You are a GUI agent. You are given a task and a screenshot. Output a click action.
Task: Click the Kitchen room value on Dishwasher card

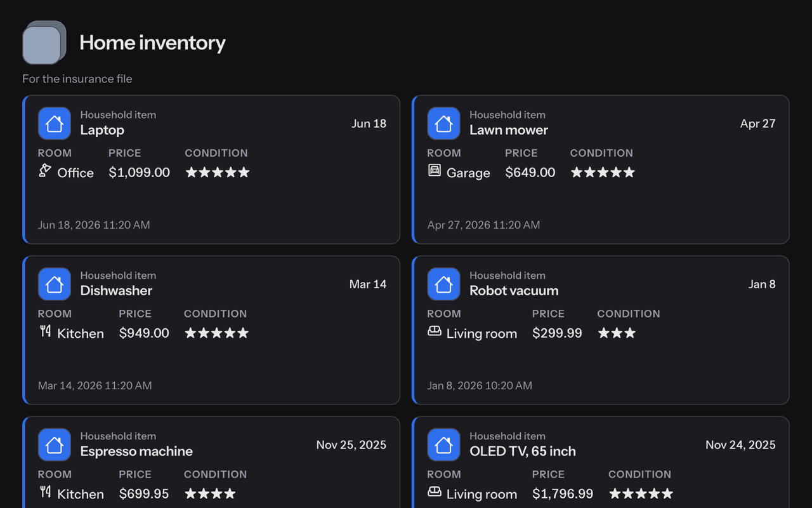tap(81, 333)
